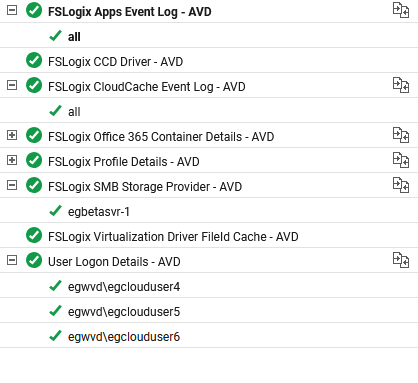Screen dimensions: 418x383
Task: Click status icon of FSLogix SMB Storage Provider
Action: pyautogui.click(x=34, y=185)
